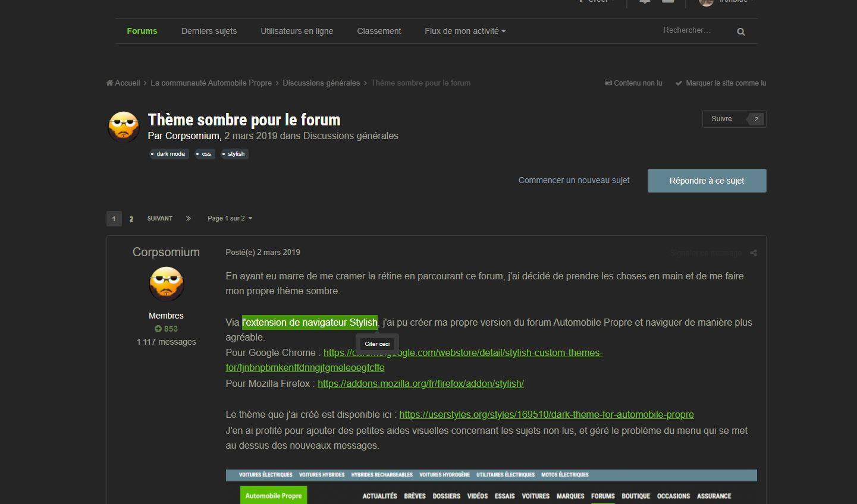Click Posté(e) 2 mars 2019 timestamp
This screenshot has width=857, height=504.
(x=263, y=252)
